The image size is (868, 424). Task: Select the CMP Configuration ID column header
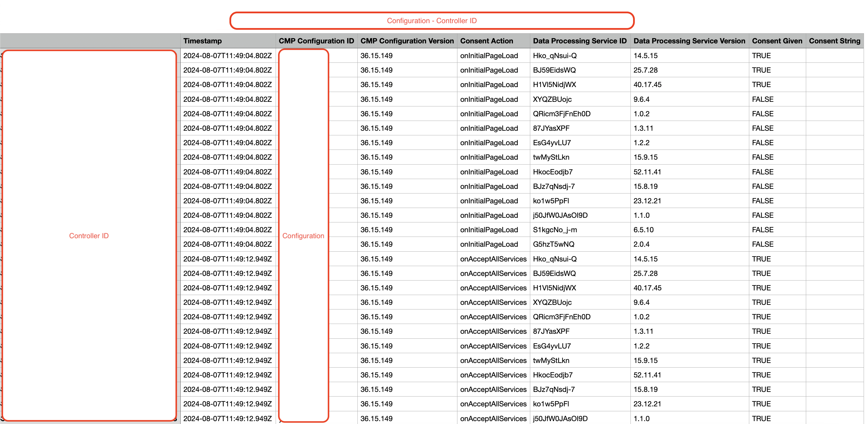pos(316,41)
